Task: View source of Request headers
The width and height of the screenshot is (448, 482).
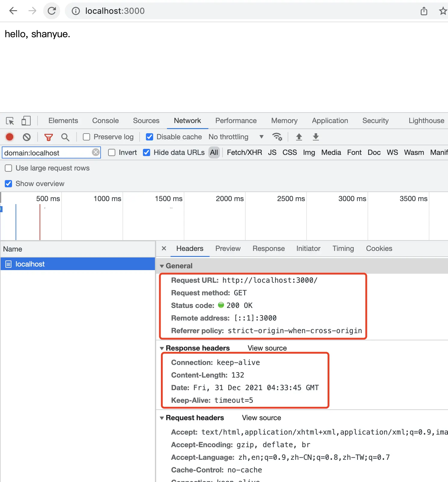Action: [x=262, y=418]
